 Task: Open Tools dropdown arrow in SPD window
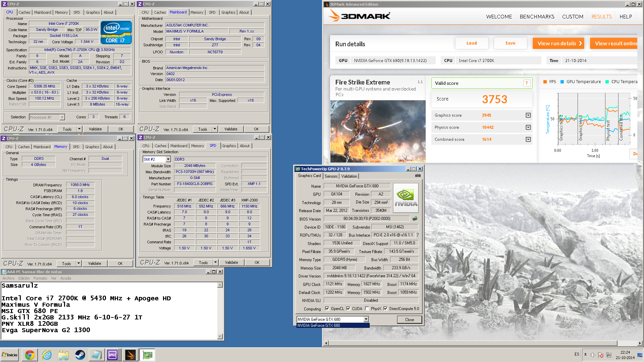click(x=215, y=262)
